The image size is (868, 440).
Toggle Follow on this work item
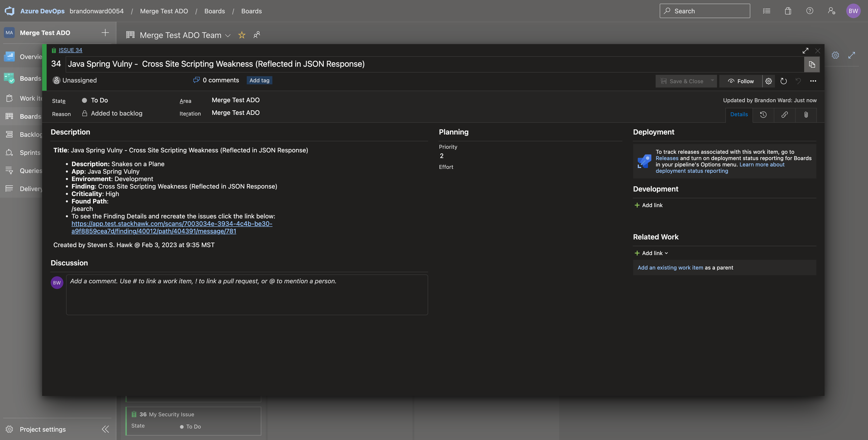point(741,81)
